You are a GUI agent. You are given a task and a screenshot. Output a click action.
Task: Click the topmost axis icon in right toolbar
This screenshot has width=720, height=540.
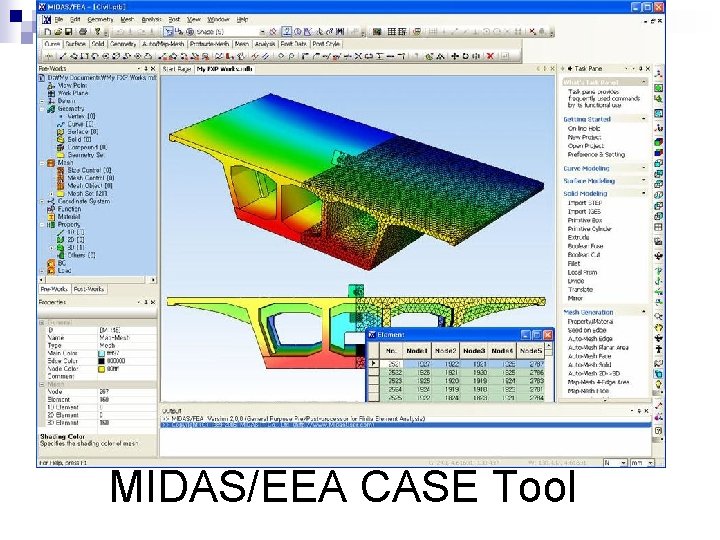click(x=658, y=73)
